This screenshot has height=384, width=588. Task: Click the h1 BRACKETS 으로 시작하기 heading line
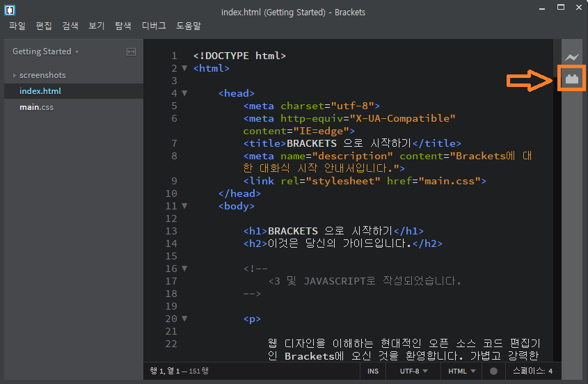[333, 231]
